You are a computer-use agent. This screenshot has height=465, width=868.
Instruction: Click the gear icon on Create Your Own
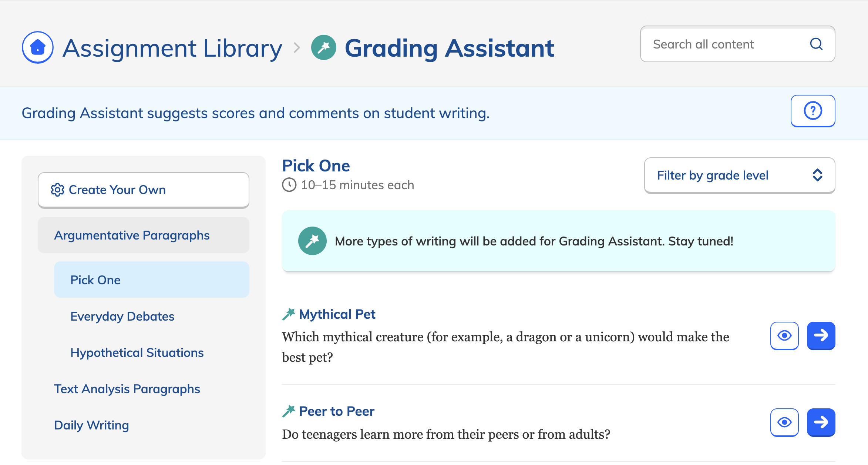coord(57,190)
